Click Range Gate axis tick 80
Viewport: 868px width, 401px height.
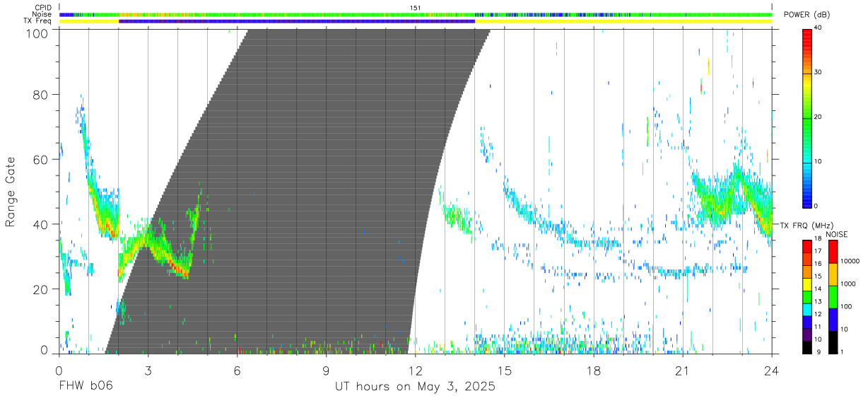41,94
